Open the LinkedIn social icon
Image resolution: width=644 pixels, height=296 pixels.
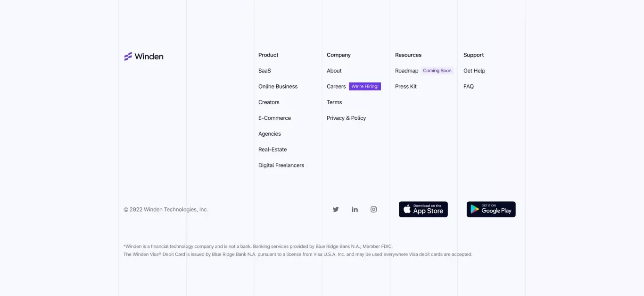[355, 209]
